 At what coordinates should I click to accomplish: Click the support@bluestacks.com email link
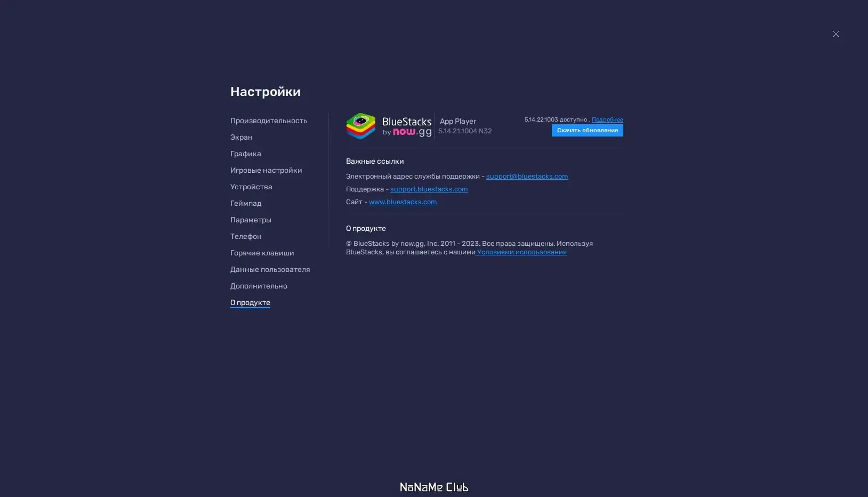[x=527, y=177]
